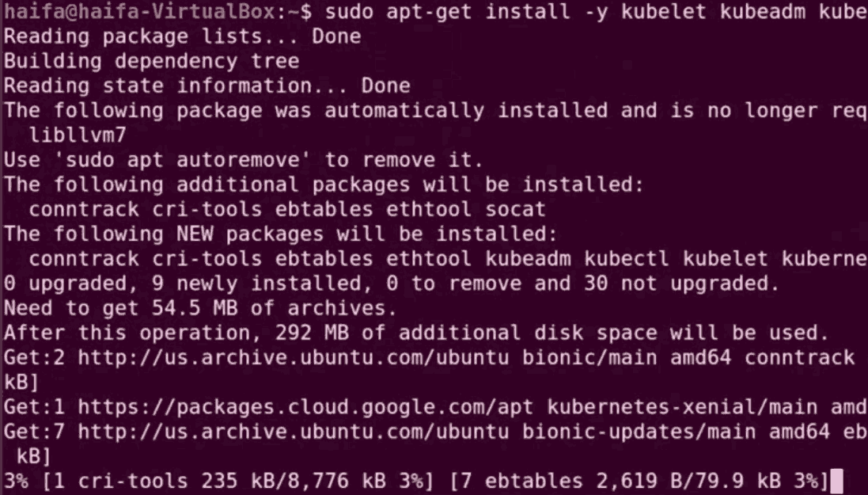
Task: Click the libllvm7 package name
Action: coord(78,135)
